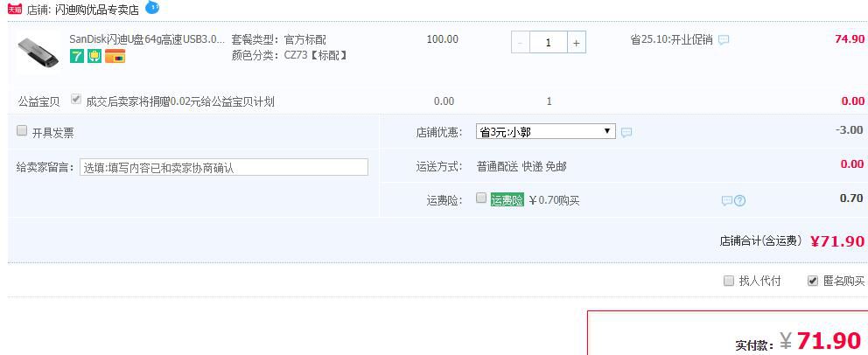
Task: Click the 套餐类型:官方标配 text
Action: point(279,39)
